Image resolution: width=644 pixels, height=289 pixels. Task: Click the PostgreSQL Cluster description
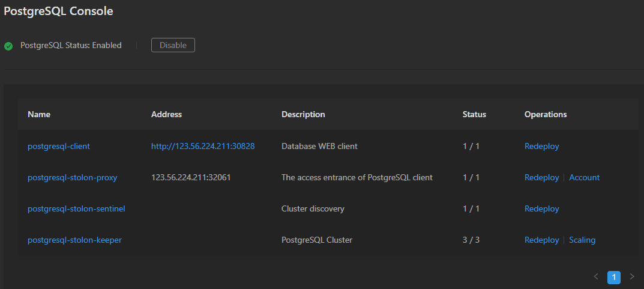(317, 240)
